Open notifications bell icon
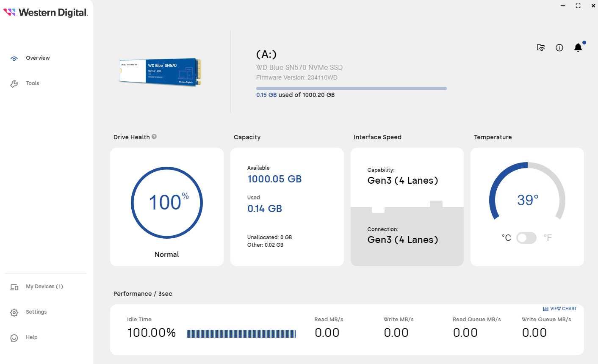Viewport: 598px width, 364px height. [x=578, y=47]
